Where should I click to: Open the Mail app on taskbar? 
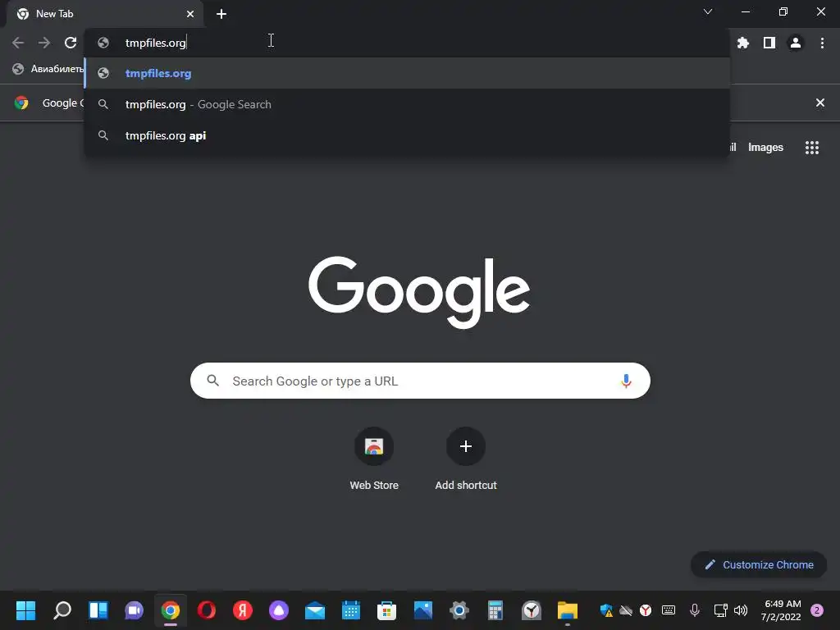click(x=315, y=610)
